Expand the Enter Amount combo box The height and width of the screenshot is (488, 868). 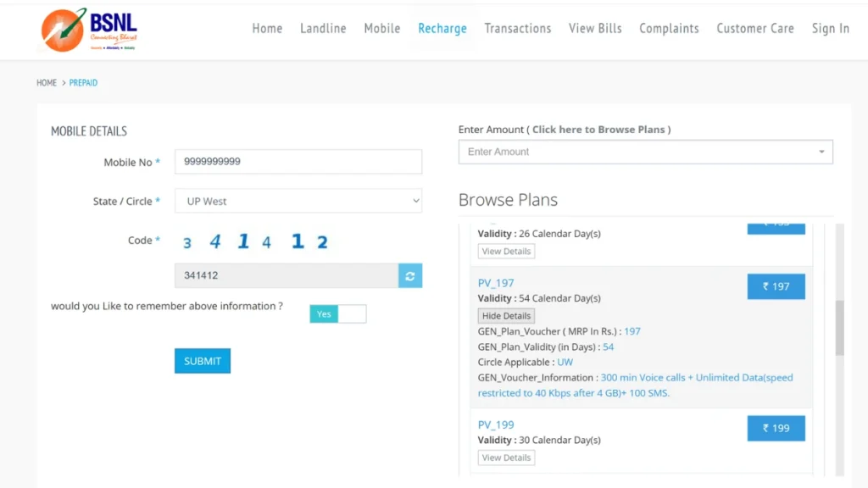(645, 152)
